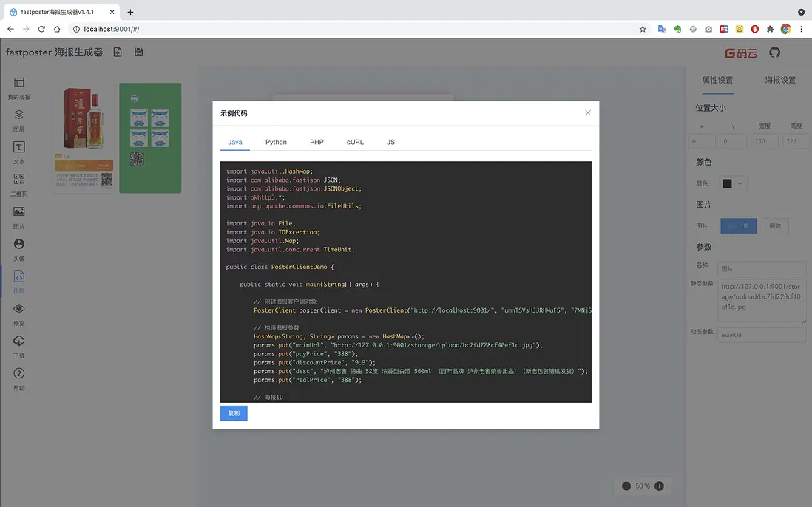
Task: Select the PHP tab
Action: (317, 142)
